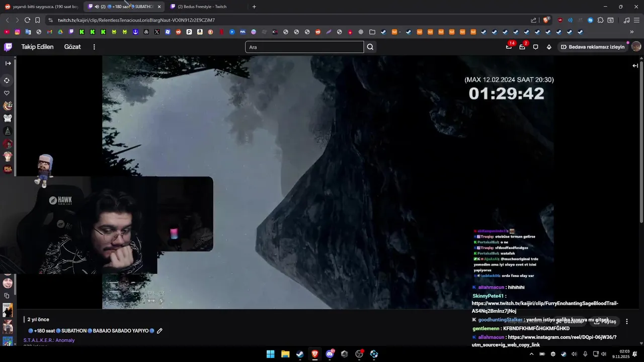Open the three-dot menu next to Gözat

94,47
